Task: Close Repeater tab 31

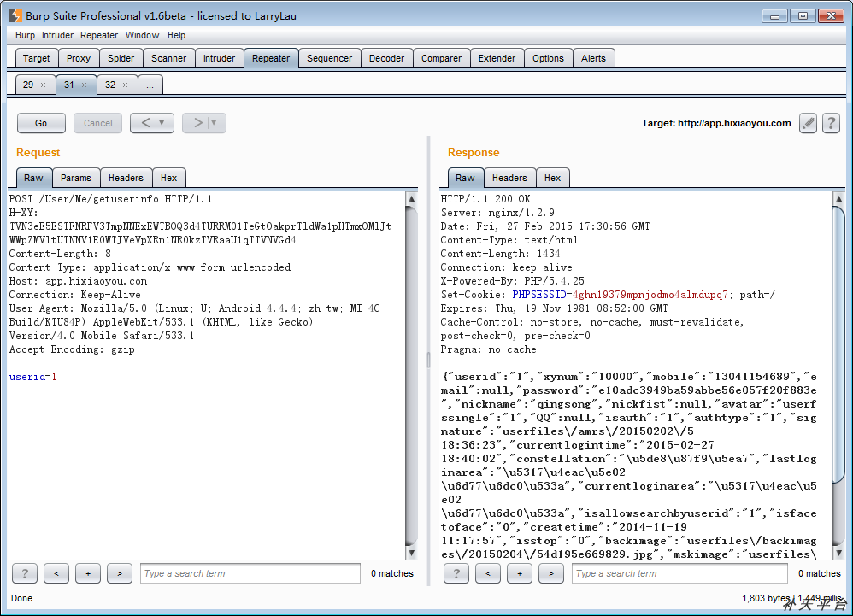Action: tap(84, 85)
